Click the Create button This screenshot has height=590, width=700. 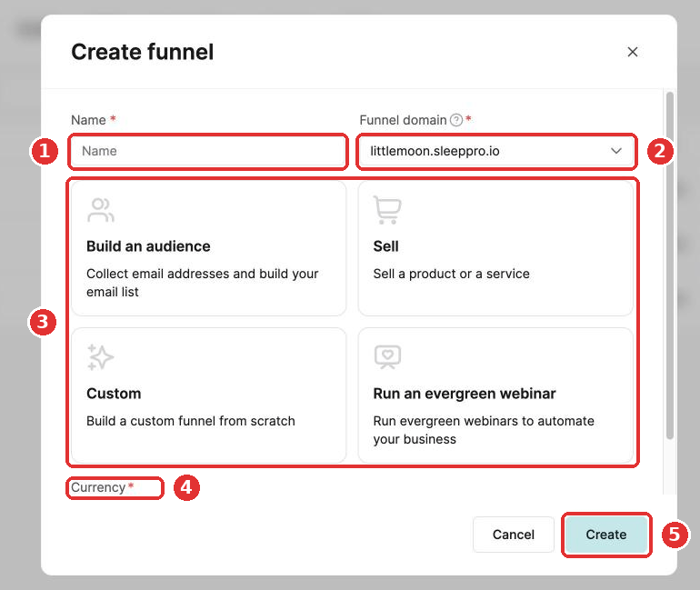point(606,535)
